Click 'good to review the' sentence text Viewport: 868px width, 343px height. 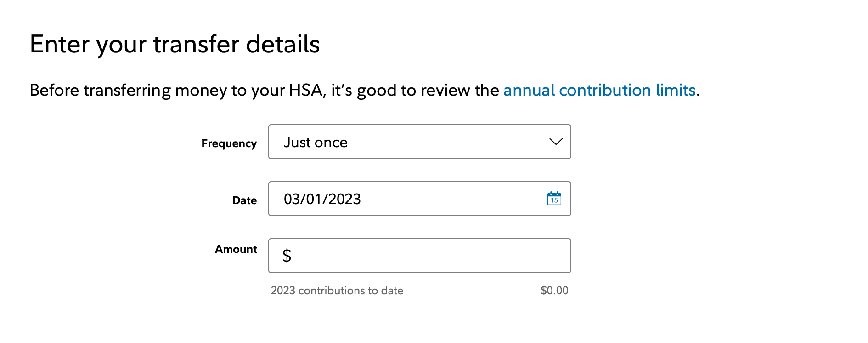pyautogui.click(x=427, y=90)
